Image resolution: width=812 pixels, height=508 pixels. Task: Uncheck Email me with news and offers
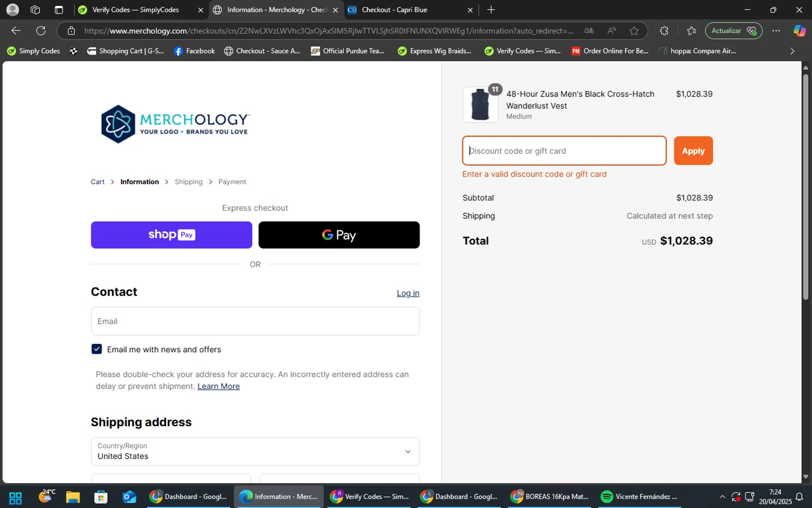click(96, 349)
